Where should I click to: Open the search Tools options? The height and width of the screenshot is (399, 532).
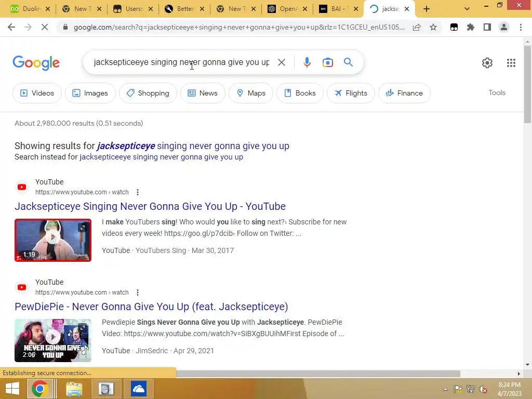497,92
